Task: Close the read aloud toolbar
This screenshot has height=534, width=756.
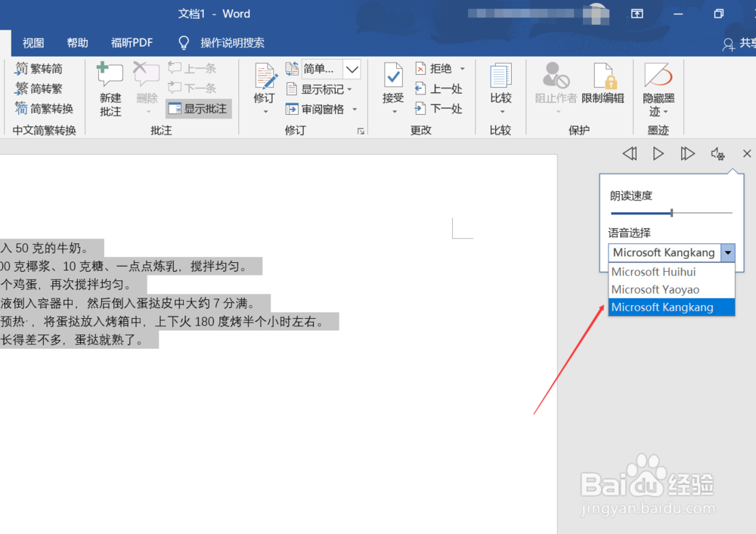Action: point(747,153)
